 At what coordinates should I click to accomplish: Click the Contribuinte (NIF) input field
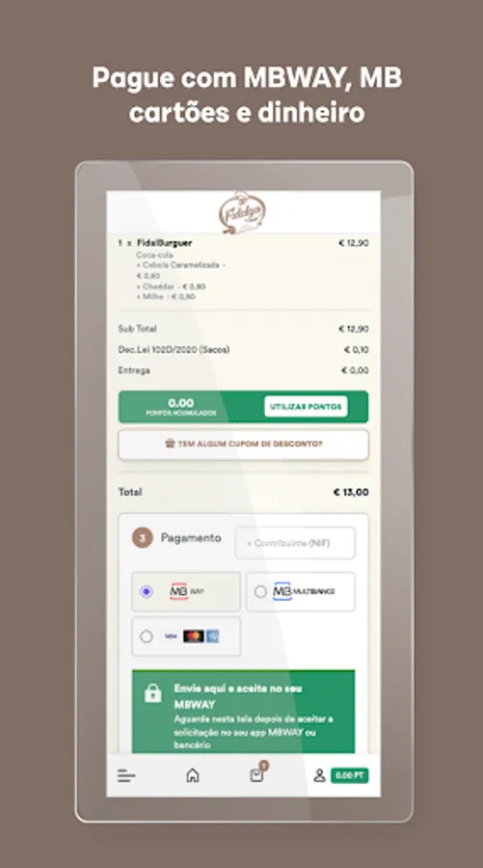[x=295, y=542]
